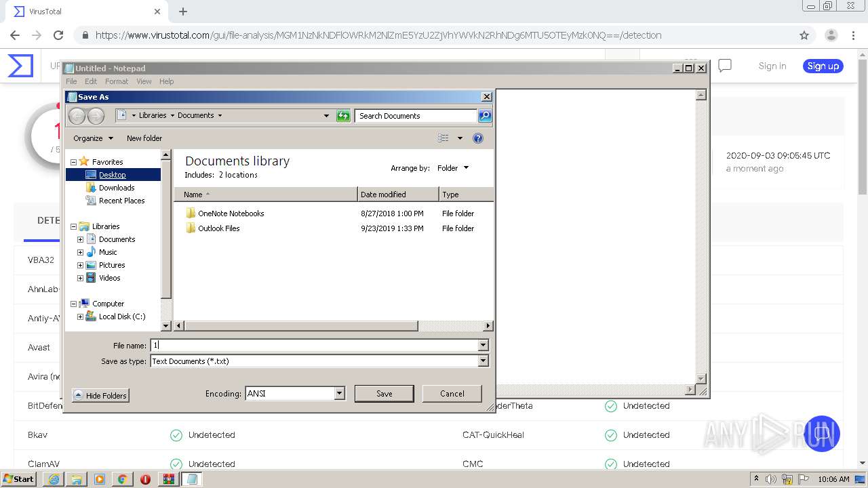Viewport: 868px width, 488px height.
Task: Launch Windows Media Player from taskbar
Action: (x=100, y=479)
